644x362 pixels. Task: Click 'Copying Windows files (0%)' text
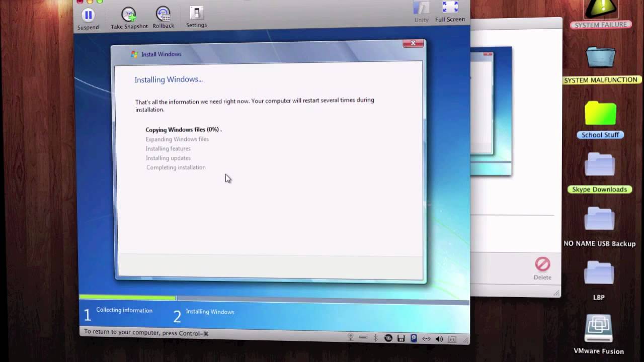tap(184, 130)
